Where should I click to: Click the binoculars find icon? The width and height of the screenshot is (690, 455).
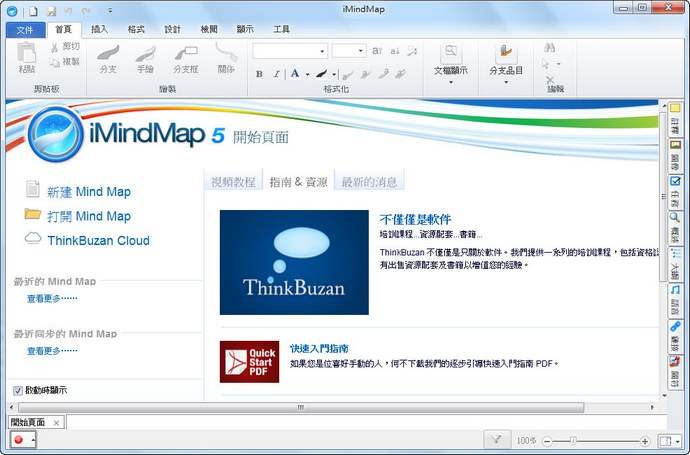[x=549, y=48]
